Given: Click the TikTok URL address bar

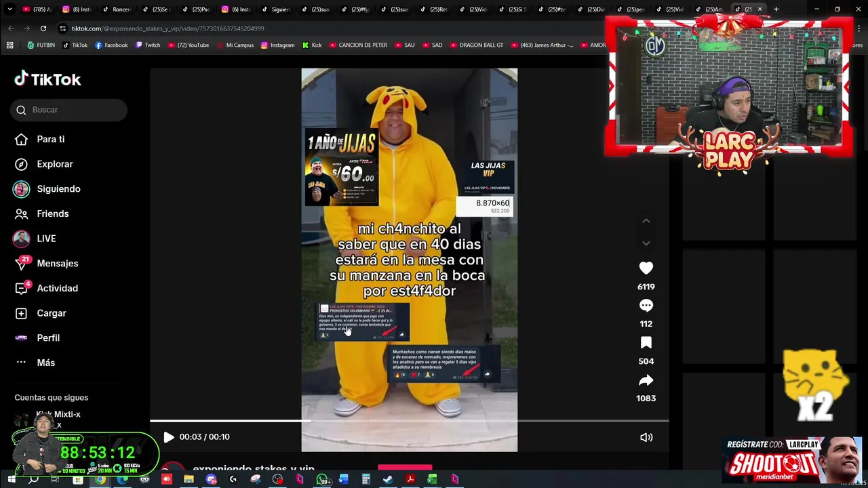Looking at the screenshot, I should point(325,28).
